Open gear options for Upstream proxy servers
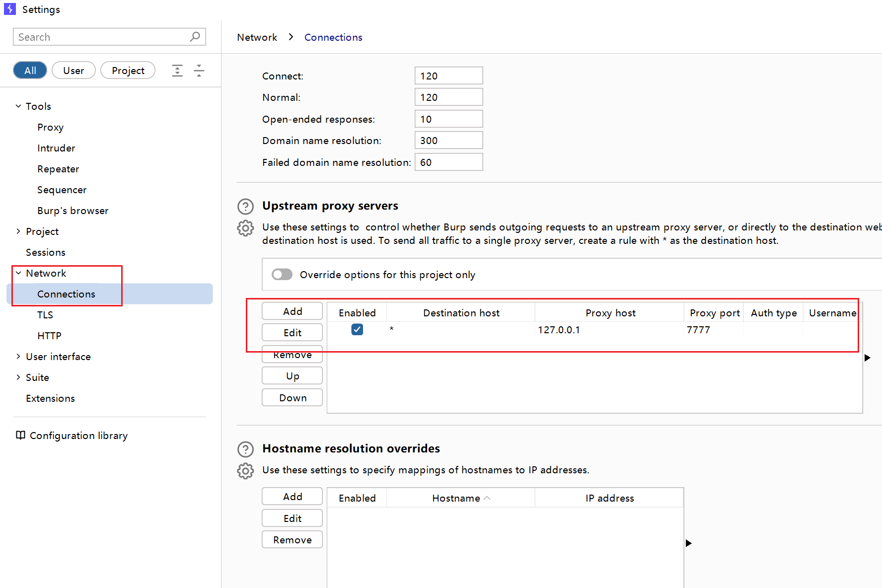This screenshot has height=588, width=882. coord(245,228)
